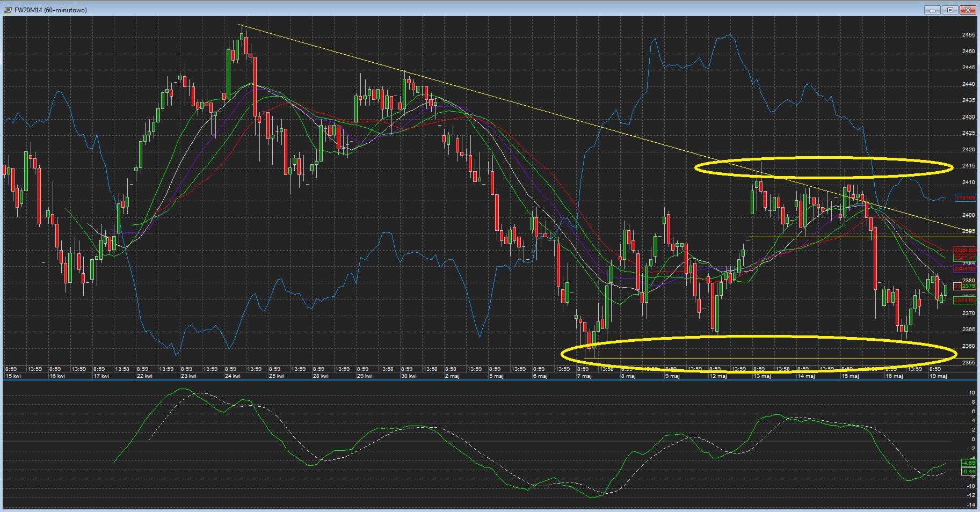The width and height of the screenshot is (980, 512).
Task: Click the 2440 price axis label
Action: 969,84
